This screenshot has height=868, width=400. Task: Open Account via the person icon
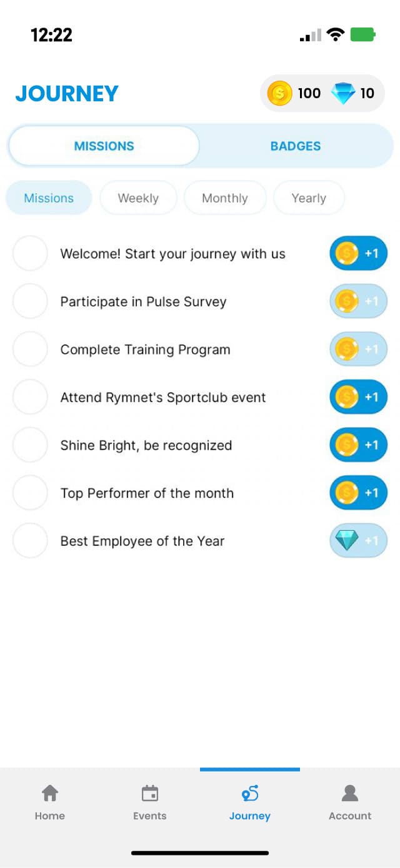pyautogui.click(x=350, y=794)
